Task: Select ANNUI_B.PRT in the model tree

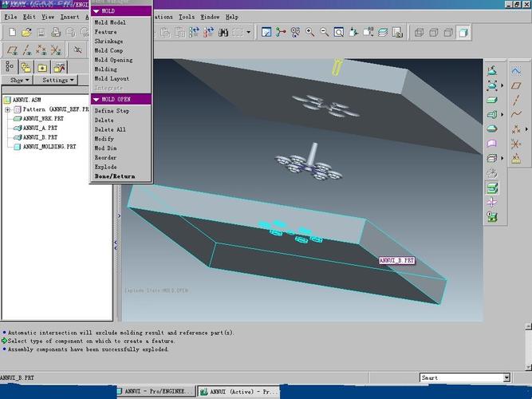Action: pos(35,137)
